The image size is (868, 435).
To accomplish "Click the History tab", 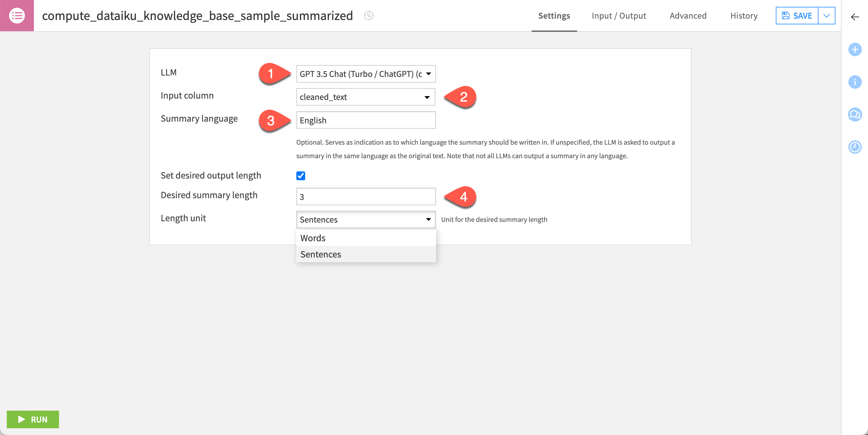I will [x=744, y=16].
